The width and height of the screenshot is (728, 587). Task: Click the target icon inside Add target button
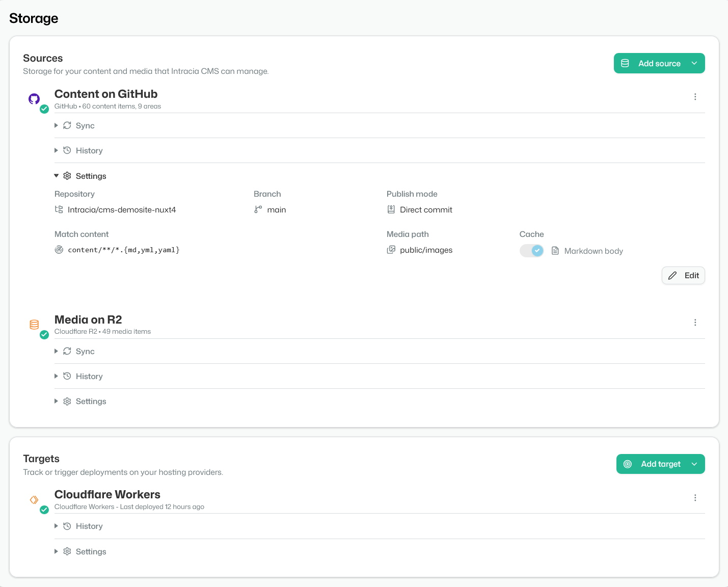pyautogui.click(x=628, y=464)
